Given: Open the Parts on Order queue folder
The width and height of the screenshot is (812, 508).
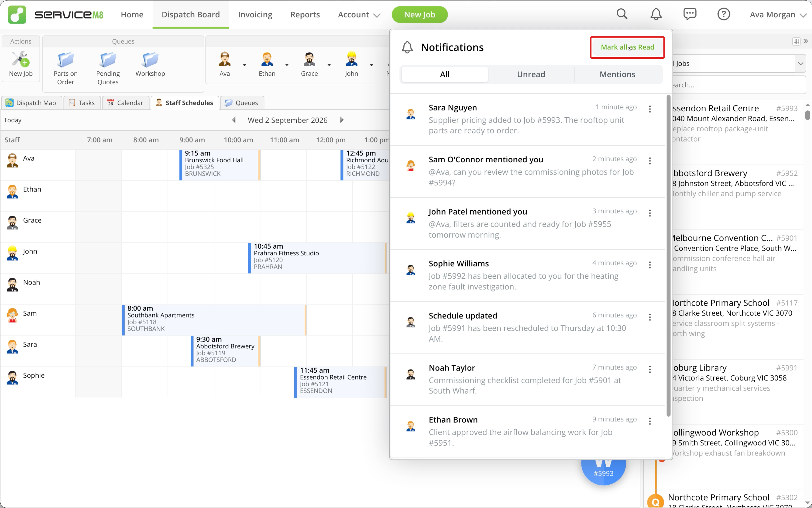Looking at the screenshot, I should [x=66, y=60].
